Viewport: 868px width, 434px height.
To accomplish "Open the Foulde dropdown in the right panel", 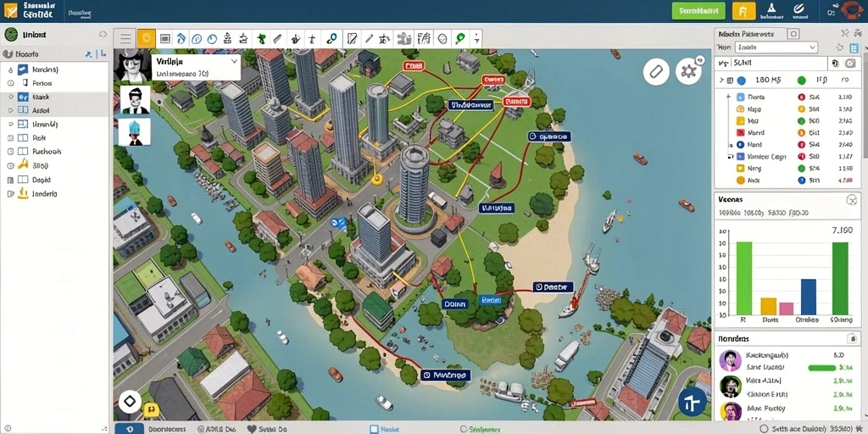I will pos(776,47).
